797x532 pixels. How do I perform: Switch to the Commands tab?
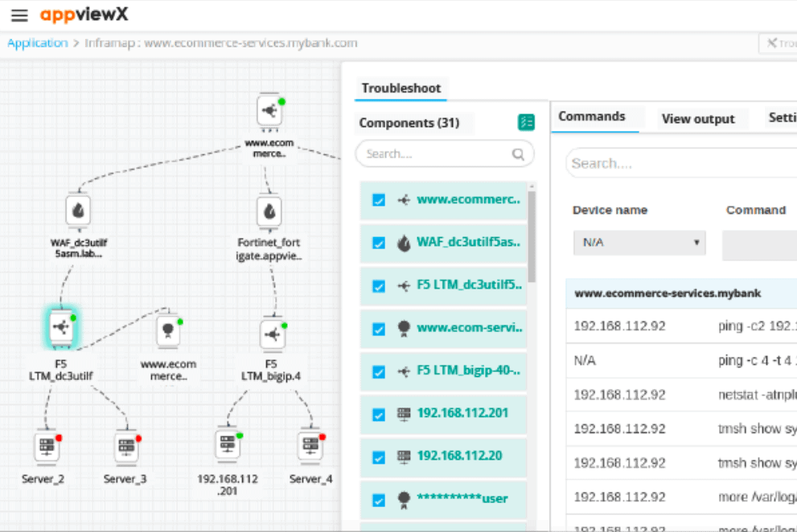click(592, 117)
